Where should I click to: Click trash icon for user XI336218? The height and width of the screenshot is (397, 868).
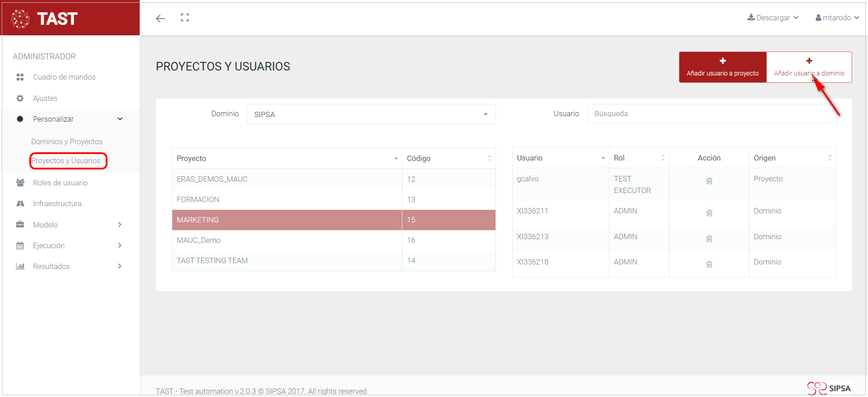click(709, 265)
